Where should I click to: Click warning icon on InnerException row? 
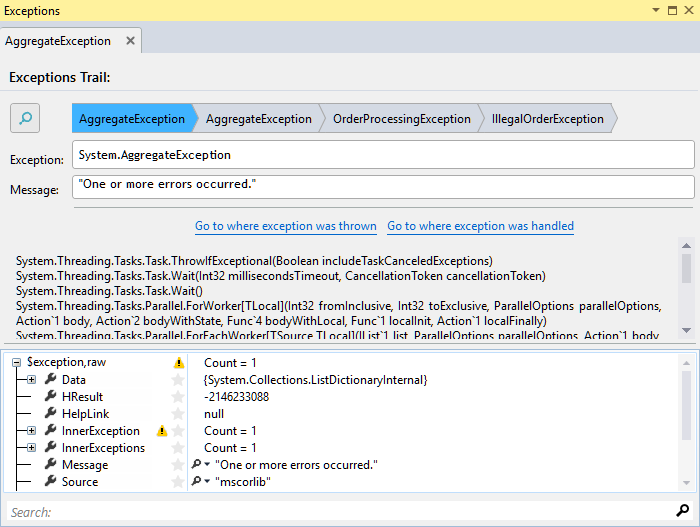click(x=162, y=431)
